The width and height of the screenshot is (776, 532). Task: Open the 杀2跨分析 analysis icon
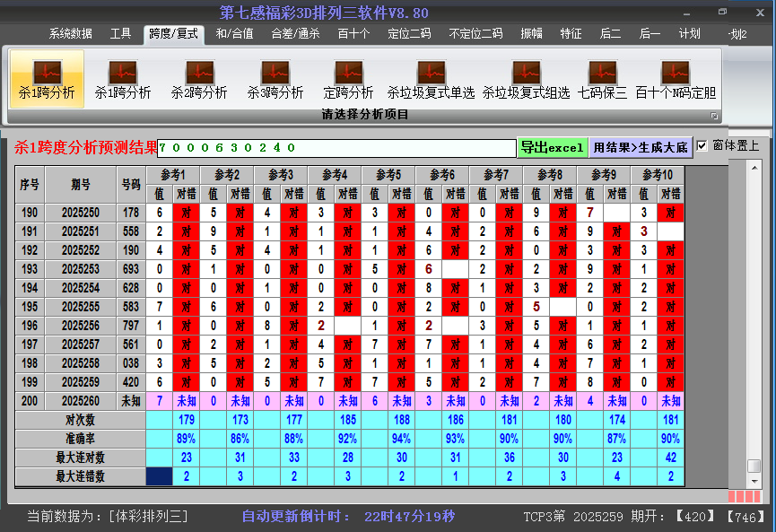(x=199, y=79)
